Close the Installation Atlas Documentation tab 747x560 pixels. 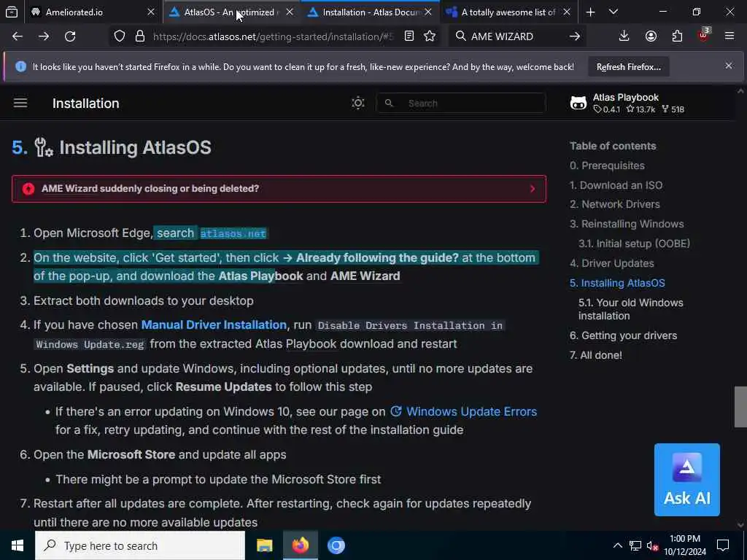[x=428, y=12]
